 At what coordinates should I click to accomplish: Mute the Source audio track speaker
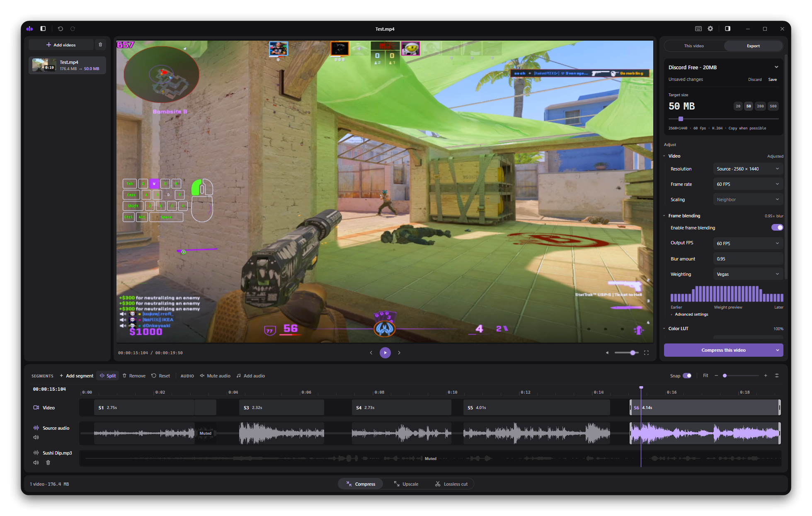(x=36, y=437)
